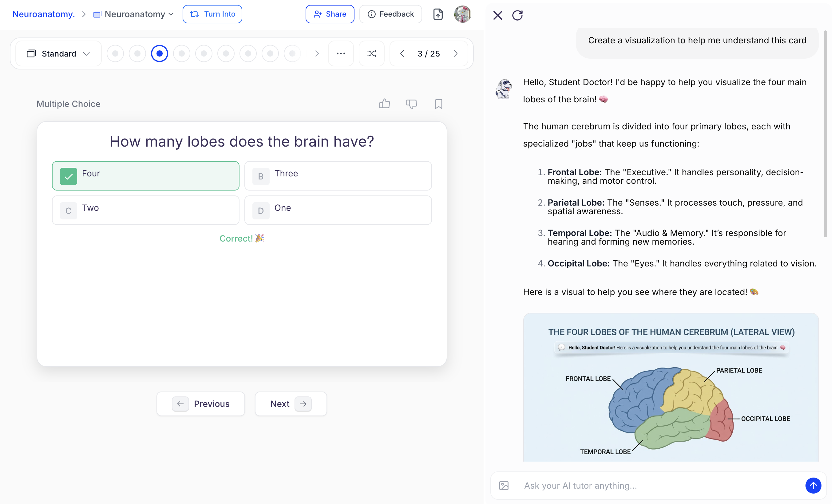Jump to the fourth card dot
Image resolution: width=835 pixels, height=504 pixels.
tap(182, 53)
